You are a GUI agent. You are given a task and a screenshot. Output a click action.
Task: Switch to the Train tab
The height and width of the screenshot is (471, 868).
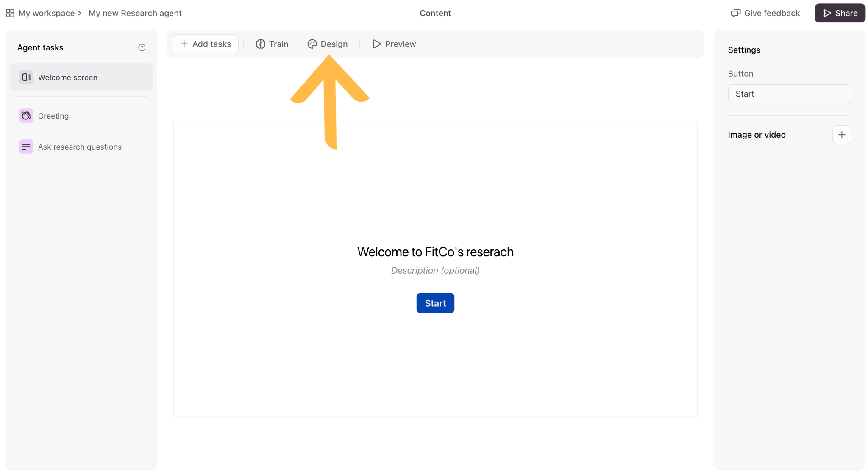point(272,44)
